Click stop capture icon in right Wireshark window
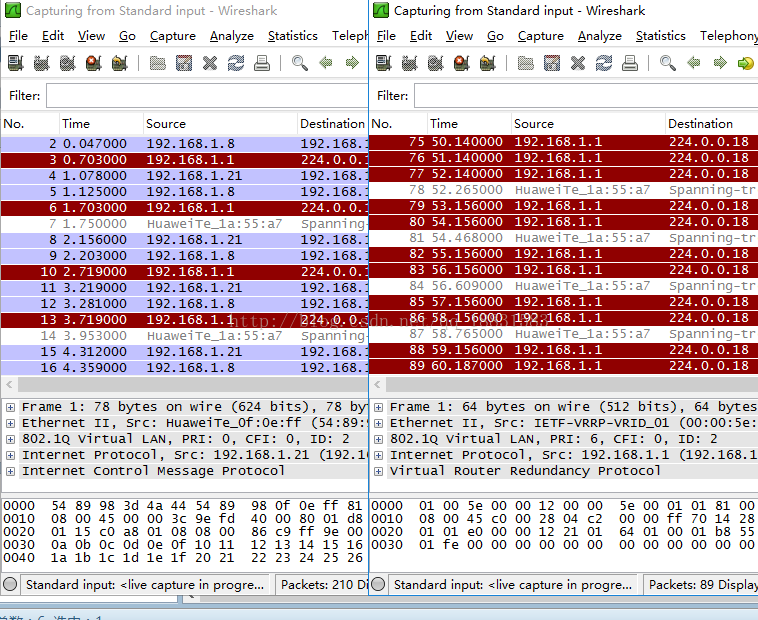This screenshot has width=758, height=620. (x=462, y=63)
